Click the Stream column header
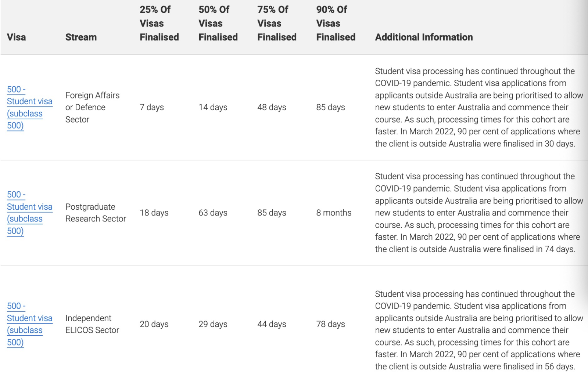Viewport: 588px width, 376px height. [81, 37]
